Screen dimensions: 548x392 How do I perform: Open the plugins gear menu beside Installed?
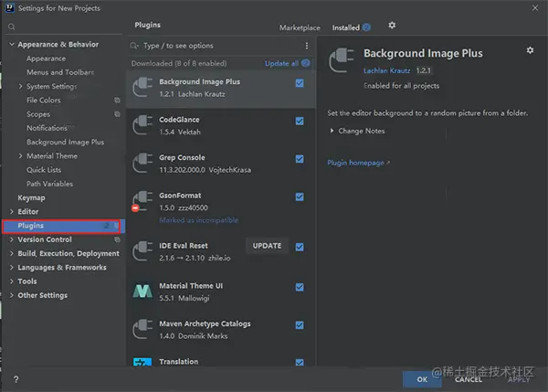click(x=392, y=26)
